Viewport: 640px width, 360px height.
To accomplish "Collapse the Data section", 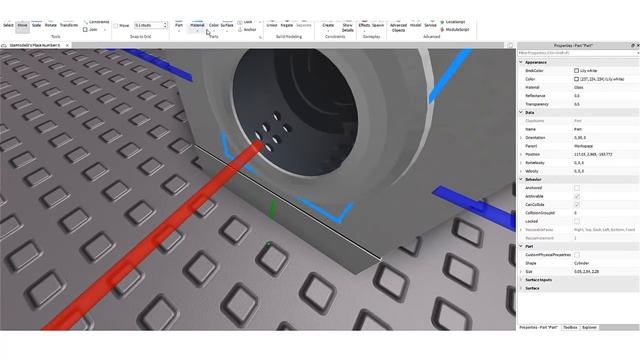I will (521, 112).
